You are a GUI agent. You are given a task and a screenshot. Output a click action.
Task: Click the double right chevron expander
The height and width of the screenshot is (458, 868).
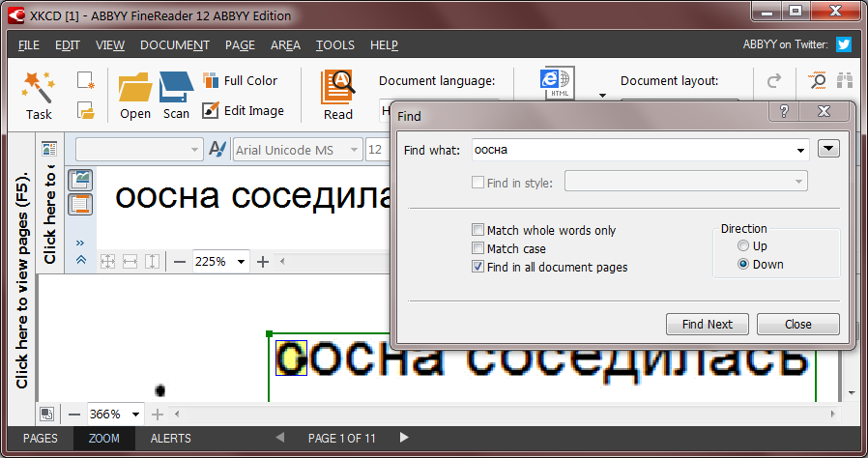pos(80,243)
